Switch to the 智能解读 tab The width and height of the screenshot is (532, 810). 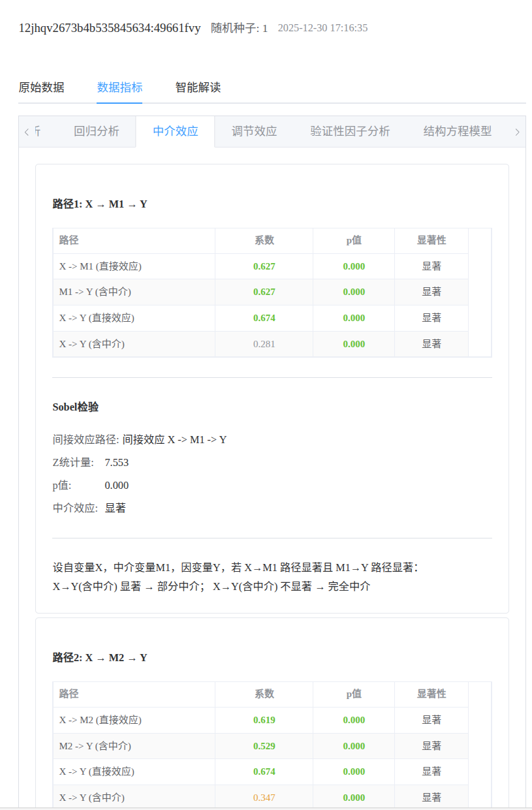click(197, 87)
